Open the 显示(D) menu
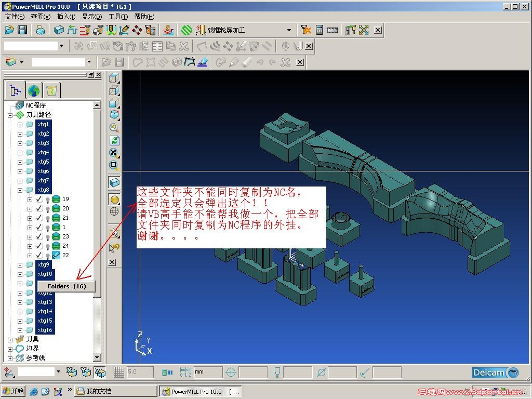 pos(92,17)
